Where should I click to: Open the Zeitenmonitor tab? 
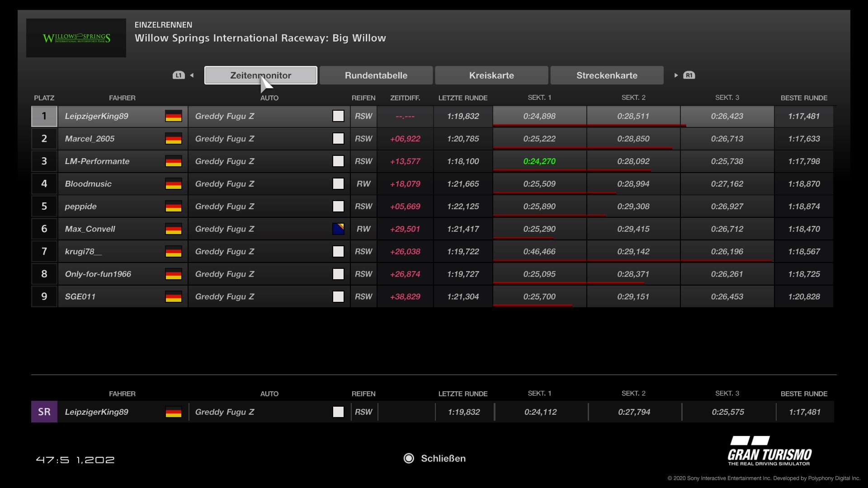click(x=260, y=75)
